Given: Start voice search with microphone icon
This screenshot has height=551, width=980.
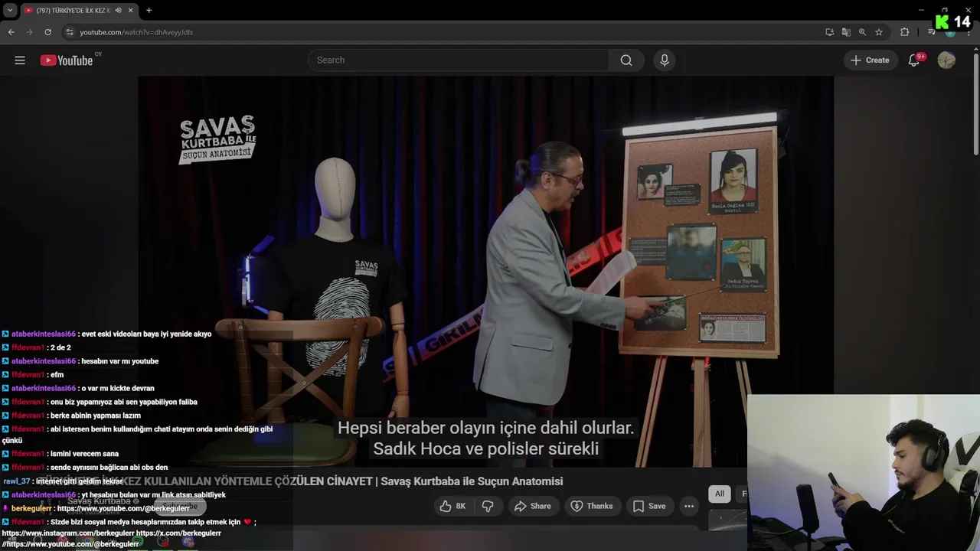Looking at the screenshot, I should coord(665,60).
